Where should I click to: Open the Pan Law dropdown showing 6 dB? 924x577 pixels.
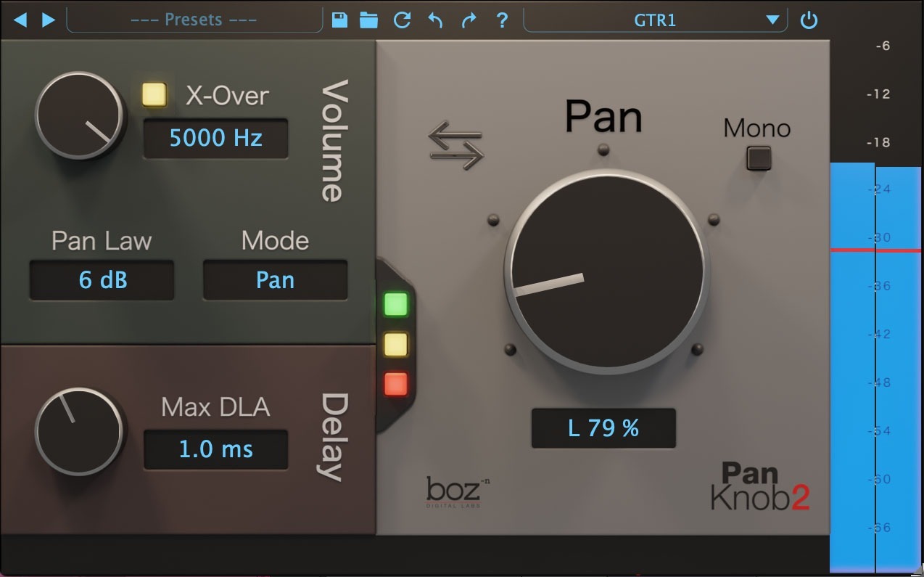101,279
